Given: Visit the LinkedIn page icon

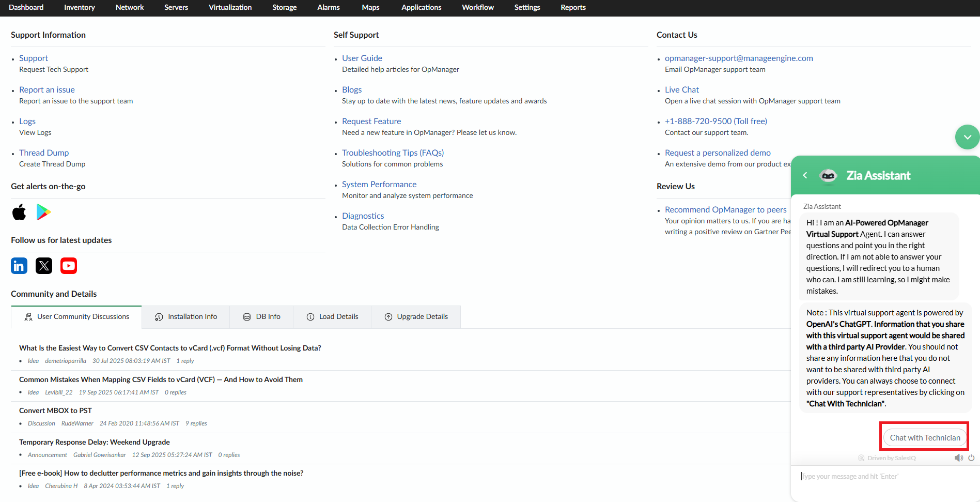Looking at the screenshot, I should pyautogui.click(x=19, y=266).
